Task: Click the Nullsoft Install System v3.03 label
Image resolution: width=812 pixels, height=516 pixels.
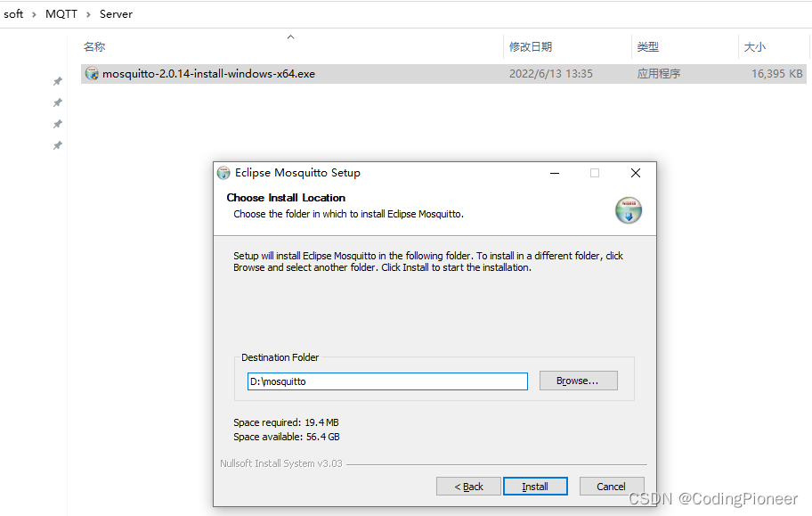Action: [x=281, y=463]
